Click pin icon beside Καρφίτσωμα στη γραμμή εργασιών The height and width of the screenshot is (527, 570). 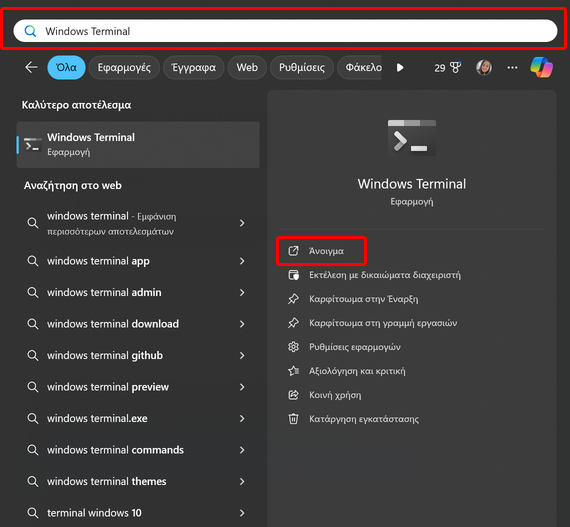tap(293, 323)
